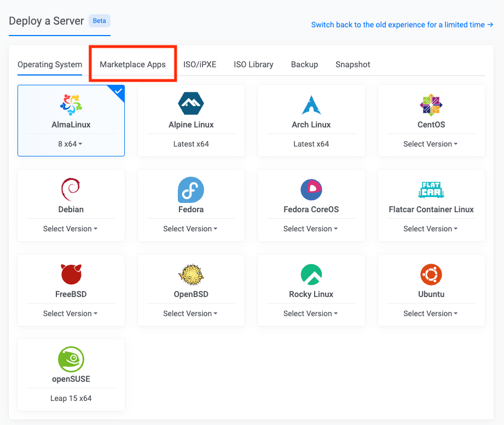The height and width of the screenshot is (425, 504).
Task: Switch to the Marketplace Apps tab
Action: tap(133, 65)
